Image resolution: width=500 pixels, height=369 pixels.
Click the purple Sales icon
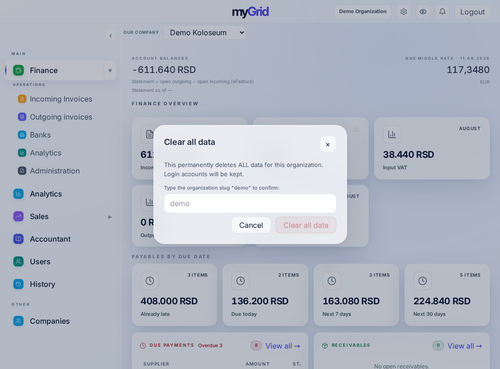pyautogui.click(x=18, y=216)
